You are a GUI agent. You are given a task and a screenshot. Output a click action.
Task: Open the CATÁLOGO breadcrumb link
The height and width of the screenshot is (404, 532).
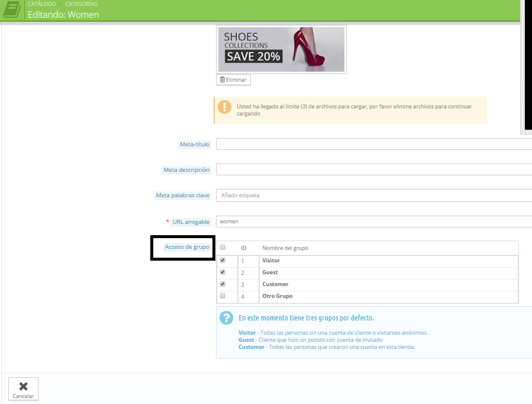pos(41,4)
